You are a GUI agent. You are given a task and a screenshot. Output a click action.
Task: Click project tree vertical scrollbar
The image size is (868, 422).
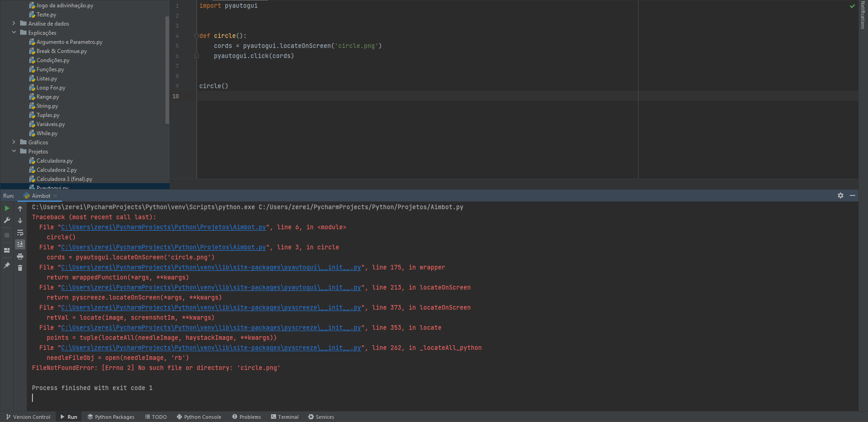[167, 70]
